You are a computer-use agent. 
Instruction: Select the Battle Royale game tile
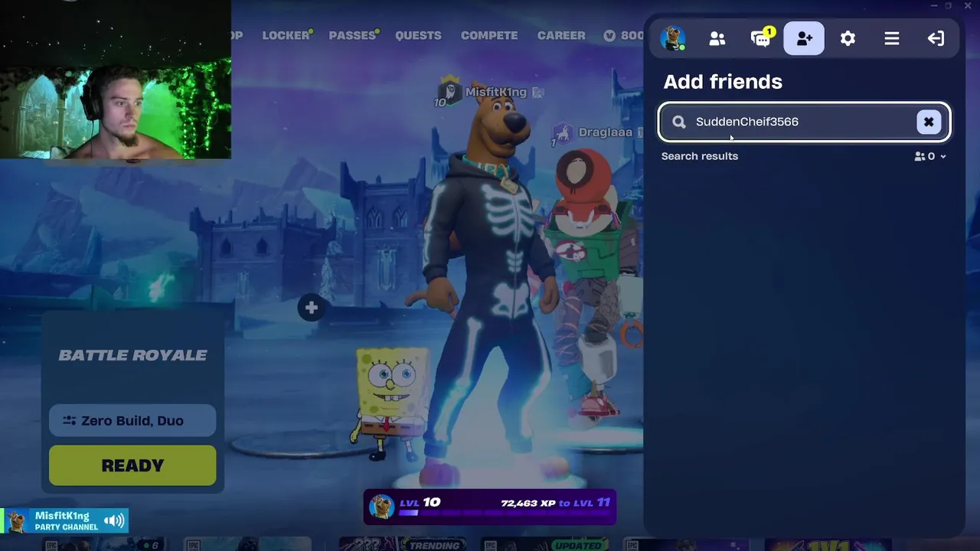click(x=132, y=355)
